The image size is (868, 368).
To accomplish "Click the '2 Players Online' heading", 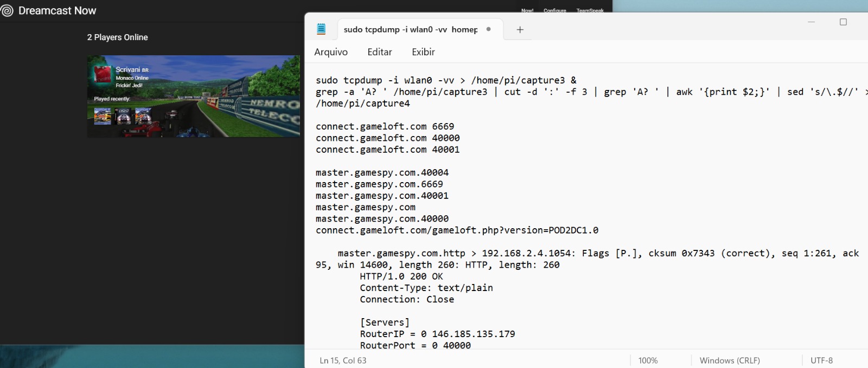I will [x=117, y=37].
